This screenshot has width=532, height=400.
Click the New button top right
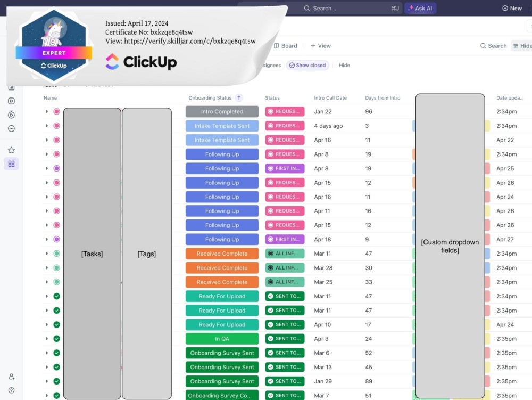(x=512, y=9)
